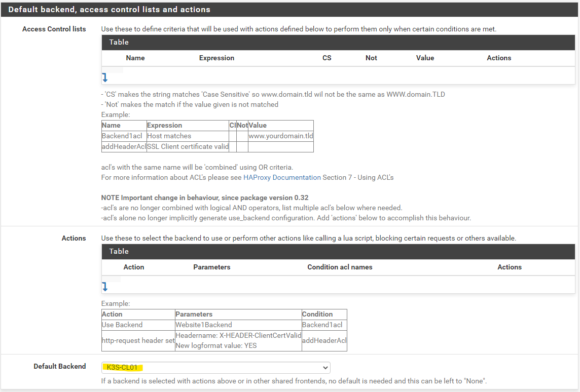Click the blue insert-row arrow in the Actions section

click(105, 287)
